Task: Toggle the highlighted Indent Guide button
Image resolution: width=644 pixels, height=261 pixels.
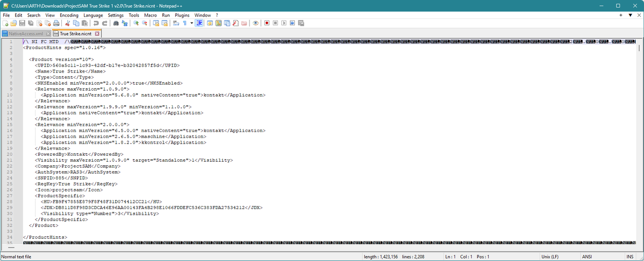Action: click(x=199, y=23)
